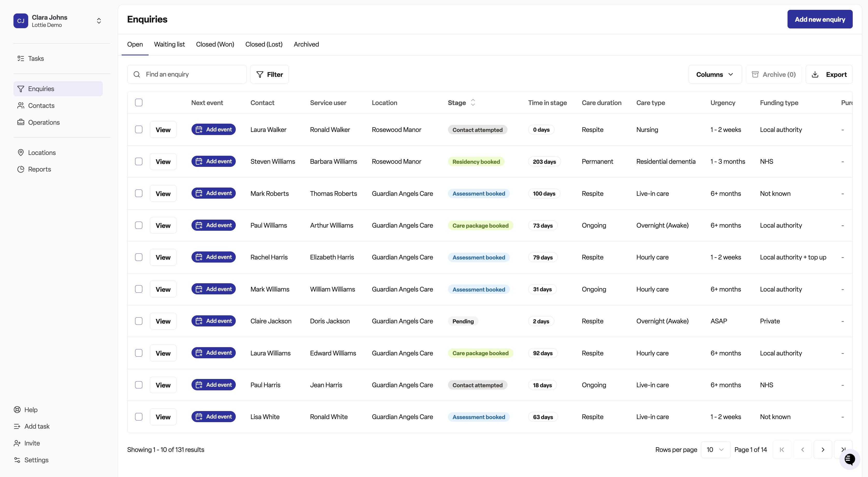Click the Export download icon

tap(815, 74)
